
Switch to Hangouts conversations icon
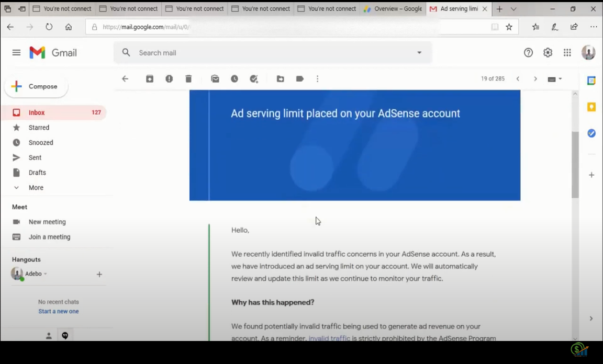[65, 336]
